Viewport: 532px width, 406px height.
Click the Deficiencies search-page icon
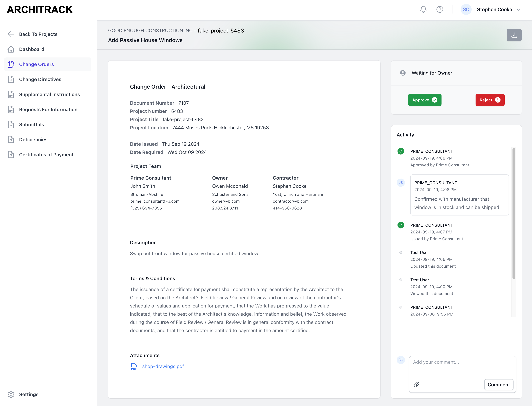pyautogui.click(x=11, y=139)
